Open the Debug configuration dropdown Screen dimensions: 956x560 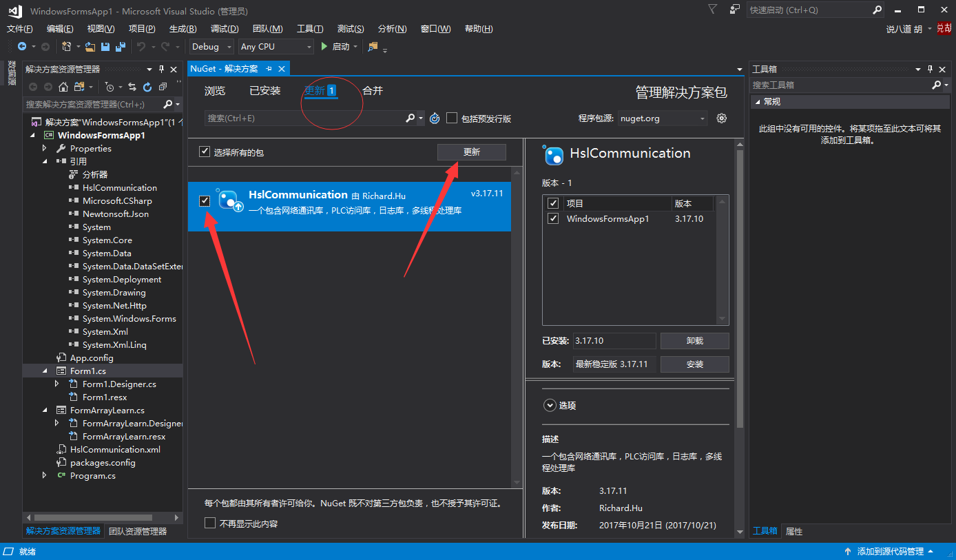211,47
